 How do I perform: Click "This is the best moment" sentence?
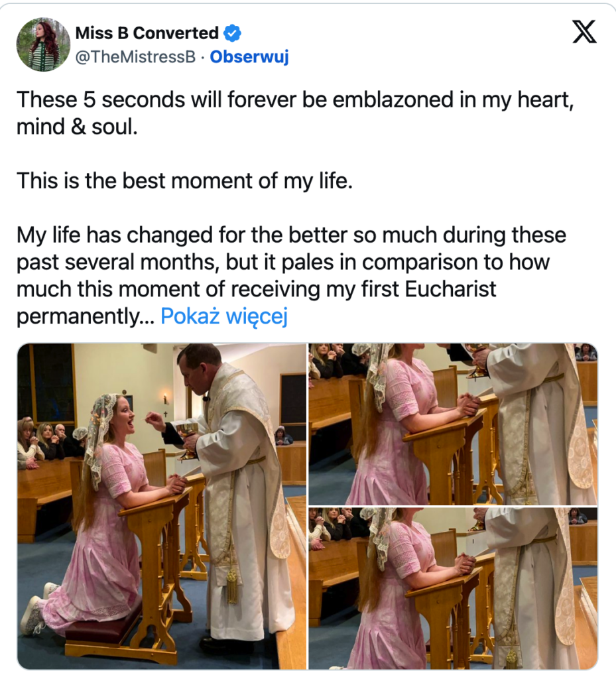coord(184,180)
